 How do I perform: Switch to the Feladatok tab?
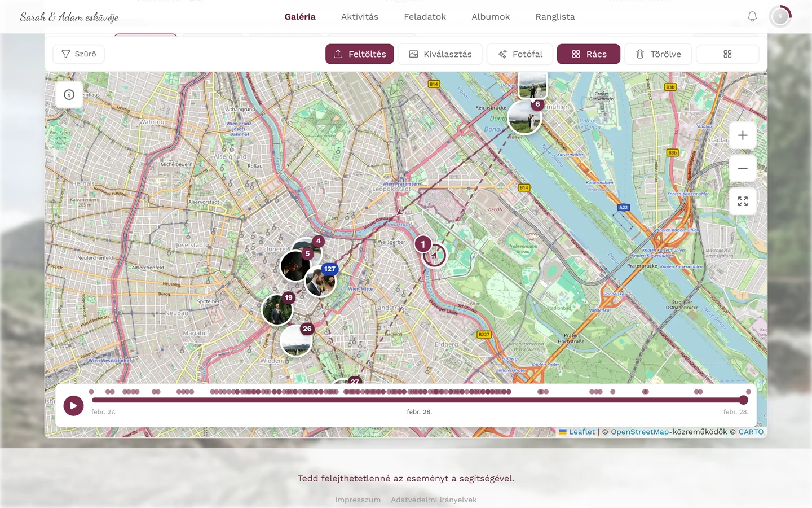click(425, 17)
